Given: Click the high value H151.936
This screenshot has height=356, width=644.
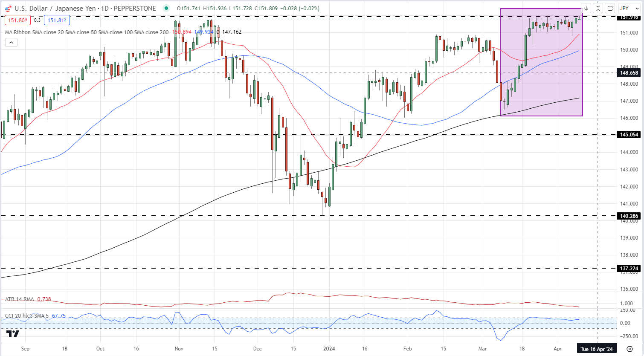Looking at the screenshot, I should point(215,9).
